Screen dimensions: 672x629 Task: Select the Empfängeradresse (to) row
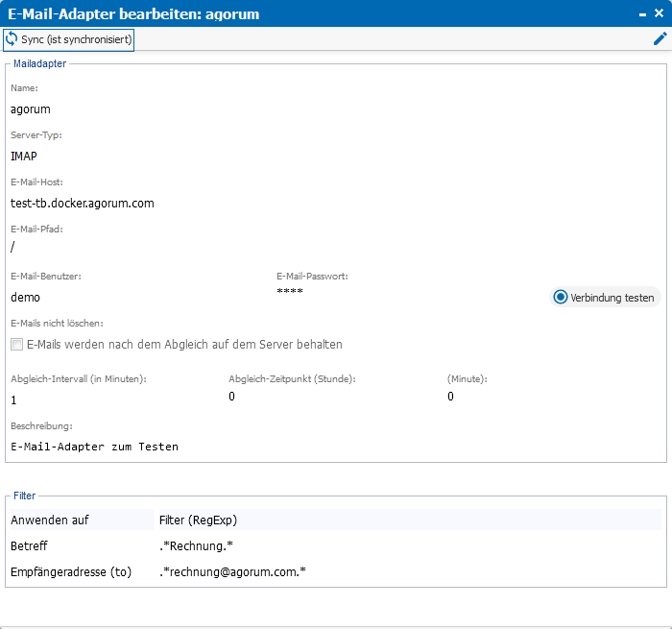(336, 572)
